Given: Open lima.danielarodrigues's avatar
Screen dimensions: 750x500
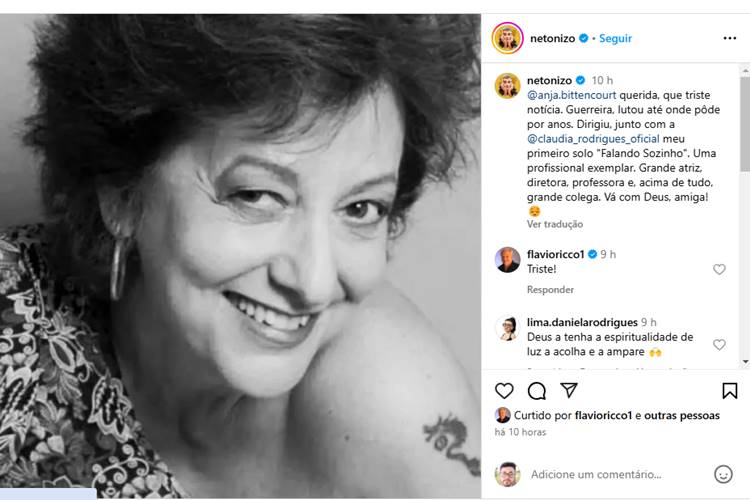Looking at the screenshot, I should (508, 328).
